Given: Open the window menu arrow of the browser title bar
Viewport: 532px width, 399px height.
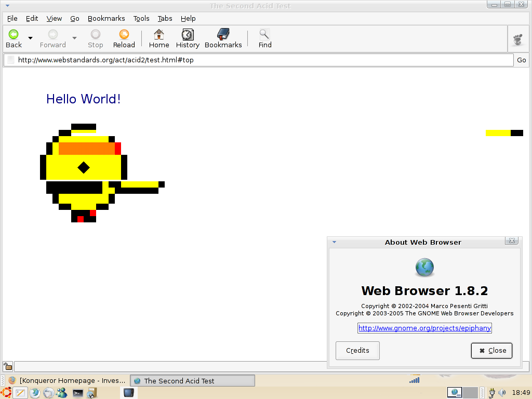Looking at the screenshot, I should click(7, 6).
